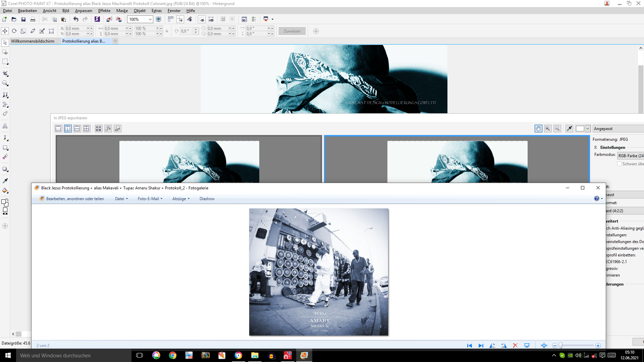
Task: Open the Anpassen menu
Action: [84, 11]
